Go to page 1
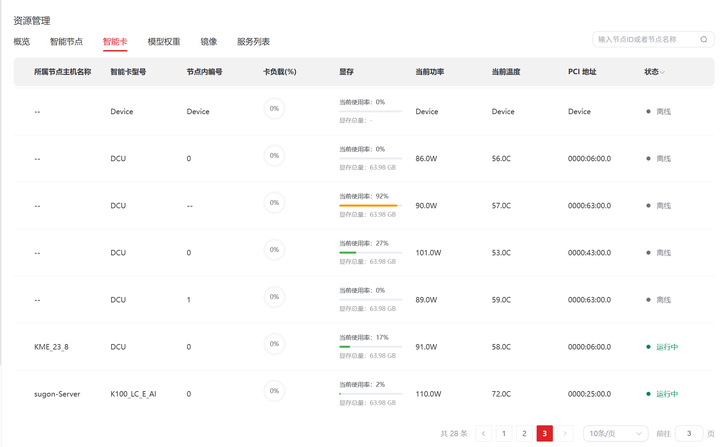Screen dimensions: 720x447 pos(504,434)
